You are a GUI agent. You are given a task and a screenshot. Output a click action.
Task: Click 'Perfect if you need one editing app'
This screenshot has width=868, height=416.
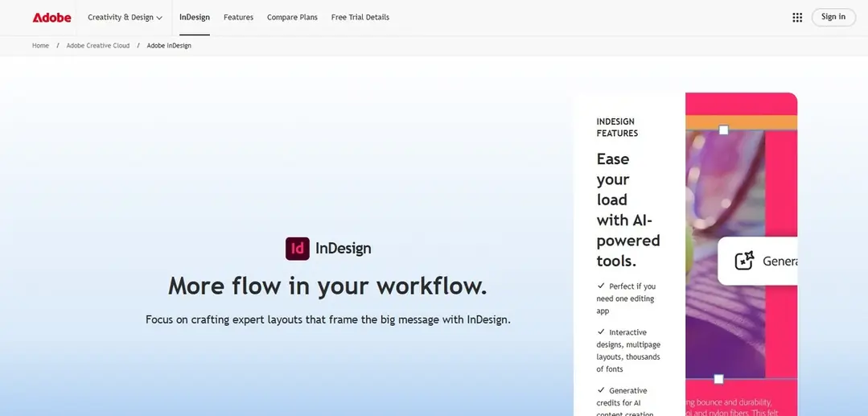626,299
